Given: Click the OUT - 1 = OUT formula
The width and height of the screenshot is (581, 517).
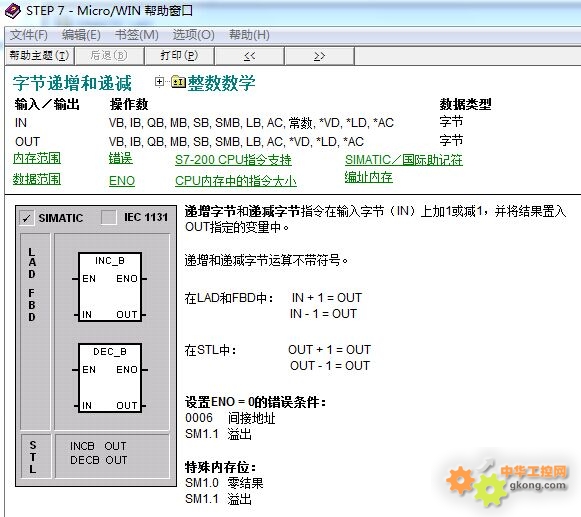Looking at the screenshot, I should point(330,366).
